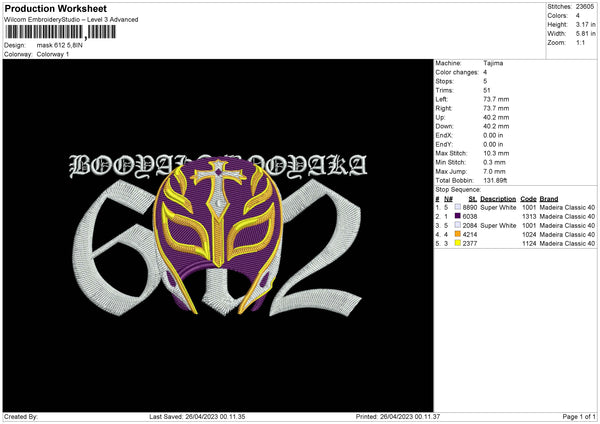Click stitch count 2377 in stop sequence
Viewport: 600px width, 424px height.
[470, 243]
